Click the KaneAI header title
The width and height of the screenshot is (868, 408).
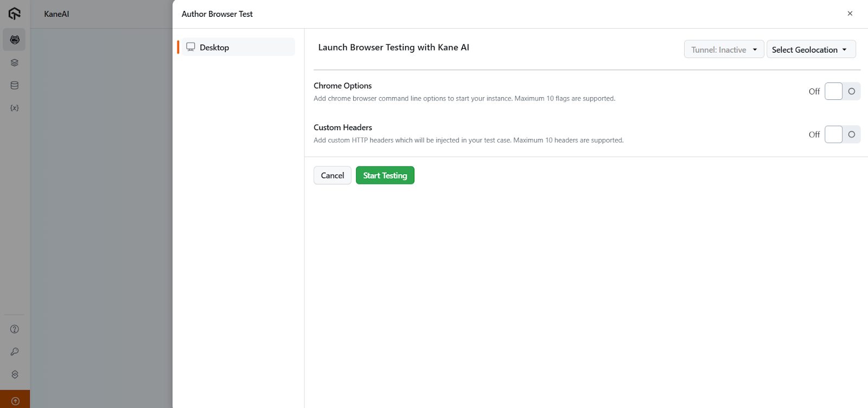coord(56,14)
